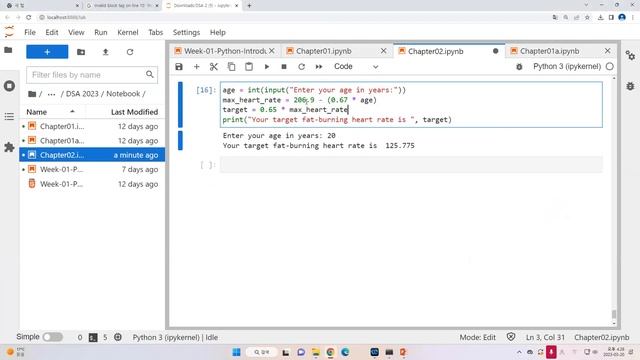640x360 pixels.
Task: Click the kernel status circle indicator
Action: 609,67
